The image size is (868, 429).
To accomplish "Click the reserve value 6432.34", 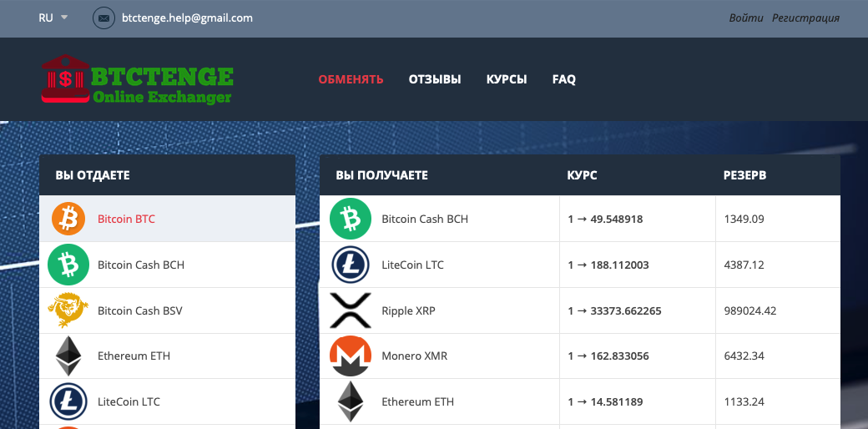I will pos(744,356).
